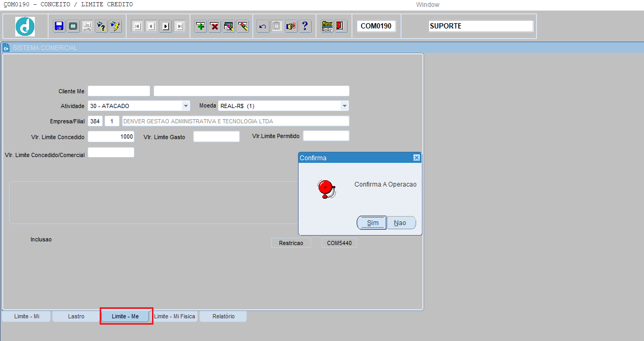Click the Vlr. Limite Concedido field
This screenshot has width=644, height=341.
[111, 137]
